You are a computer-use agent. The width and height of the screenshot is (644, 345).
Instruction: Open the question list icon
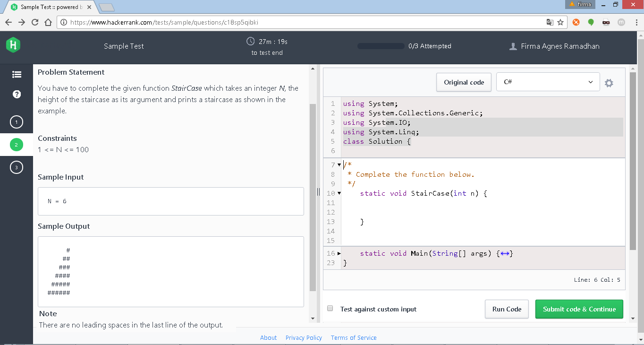17,74
